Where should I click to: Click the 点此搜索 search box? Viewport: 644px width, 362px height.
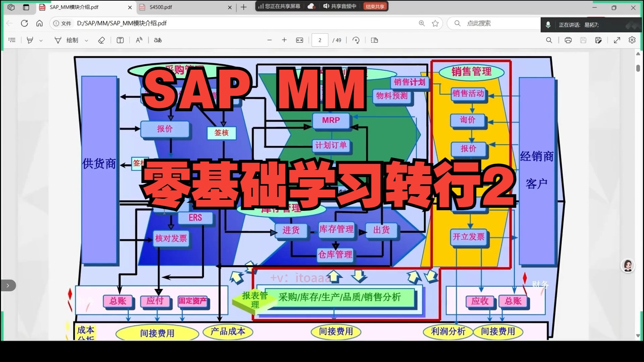coord(493,23)
